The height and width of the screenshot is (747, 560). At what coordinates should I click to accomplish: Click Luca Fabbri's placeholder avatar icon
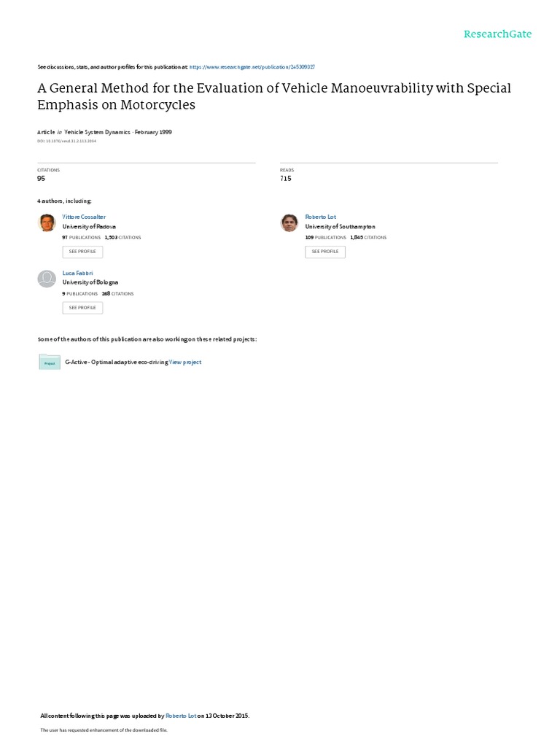click(x=47, y=279)
